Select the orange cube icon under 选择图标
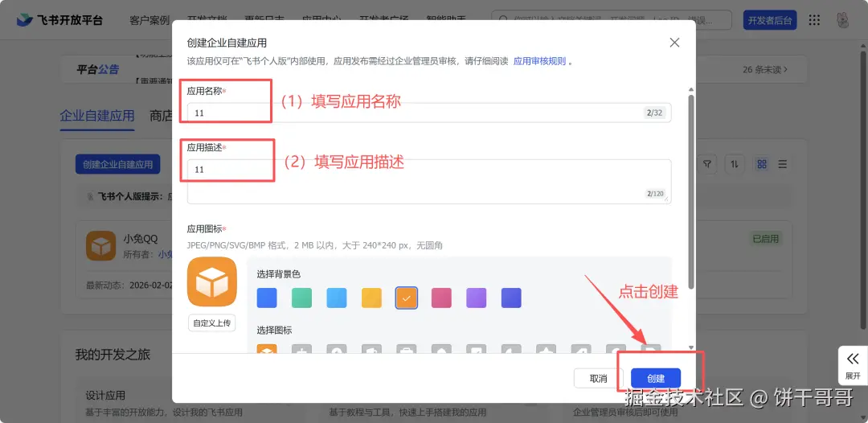Image resolution: width=868 pixels, height=423 pixels. pyautogui.click(x=267, y=349)
